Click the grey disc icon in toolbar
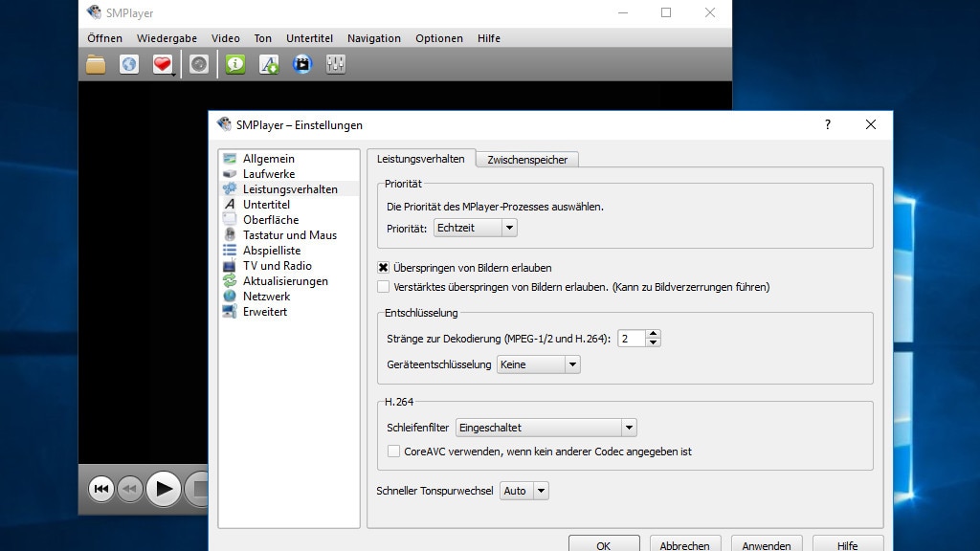980x551 pixels. (199, 64)
